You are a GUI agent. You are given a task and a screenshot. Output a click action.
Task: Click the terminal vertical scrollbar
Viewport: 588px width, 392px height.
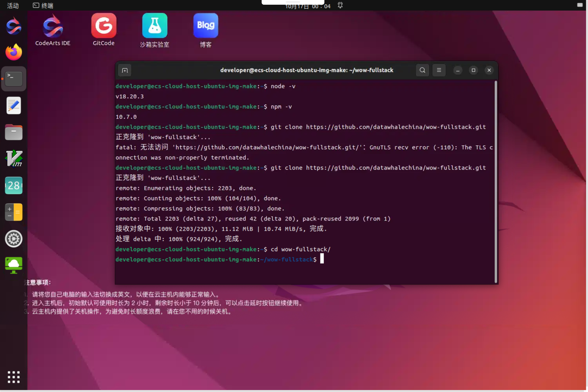coord(495,182)
